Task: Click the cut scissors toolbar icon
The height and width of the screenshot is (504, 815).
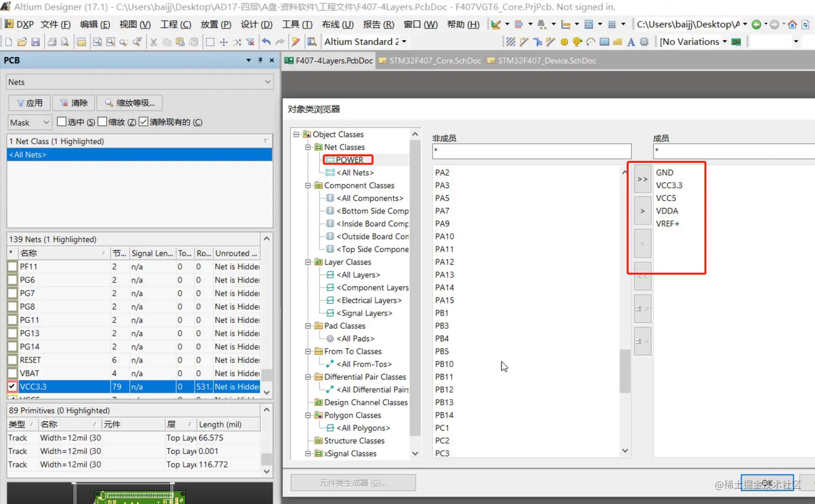Action: pos(154,42)
